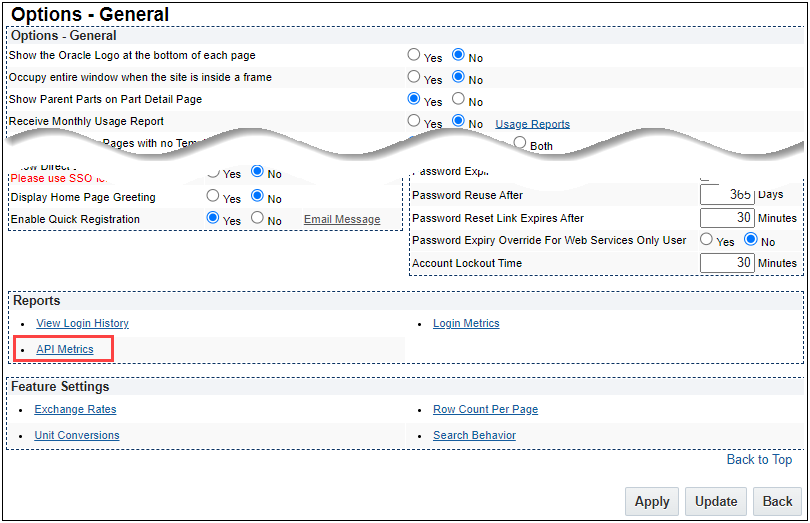Open the API Metrics report
This screenshot has width=810, height=523.
point(65,349)
